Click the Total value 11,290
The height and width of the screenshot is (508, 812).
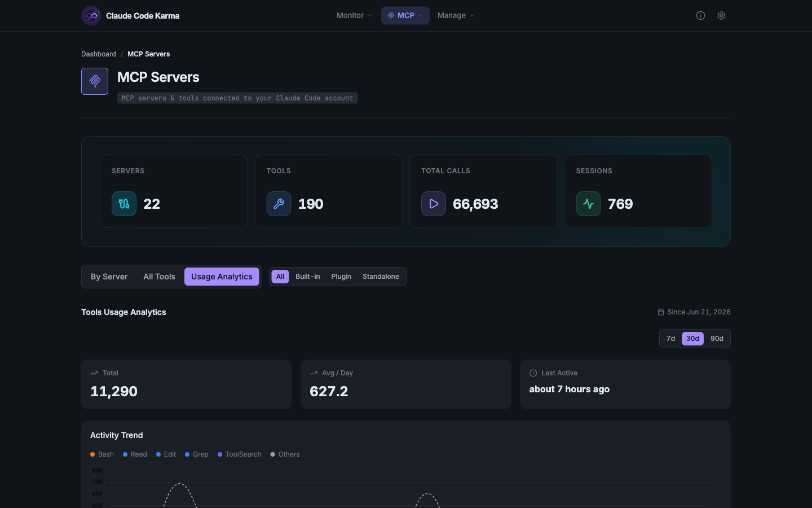(114, 391)
